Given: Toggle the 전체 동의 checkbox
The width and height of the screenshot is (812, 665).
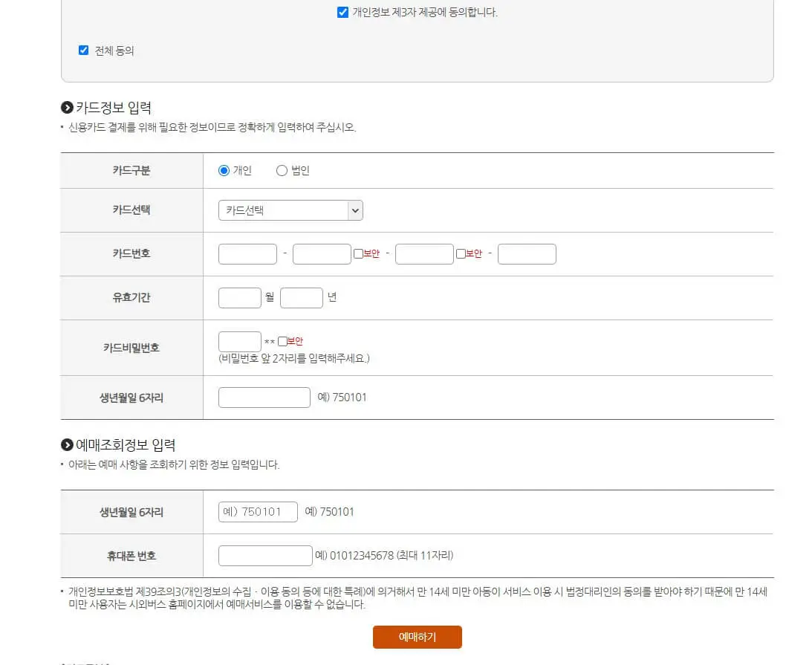Looking at the screenshot, I should pyautogui.click(x=83, y=51).
